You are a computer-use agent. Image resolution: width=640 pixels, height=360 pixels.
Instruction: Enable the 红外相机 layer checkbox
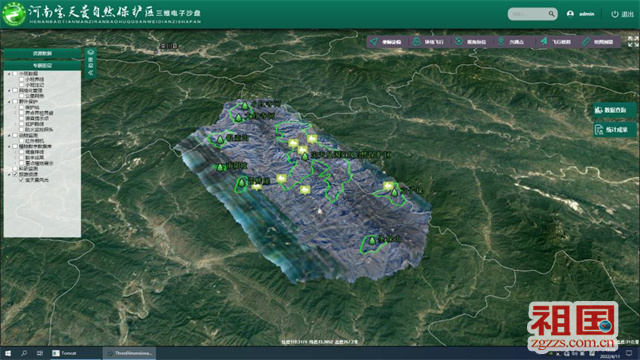pyautogui.click(x=22, y=140)
